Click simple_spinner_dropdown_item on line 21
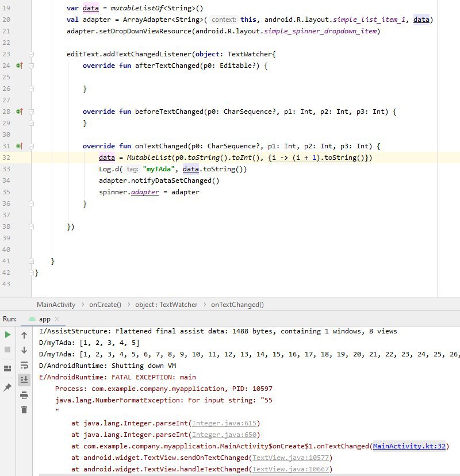Screen dimensions: 460x476 tap(320, 31)
